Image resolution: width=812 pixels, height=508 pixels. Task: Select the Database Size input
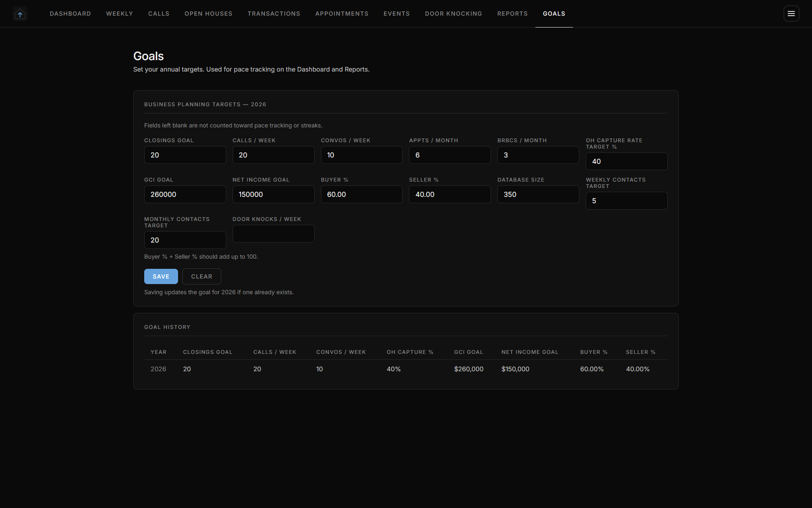[538, 194]
